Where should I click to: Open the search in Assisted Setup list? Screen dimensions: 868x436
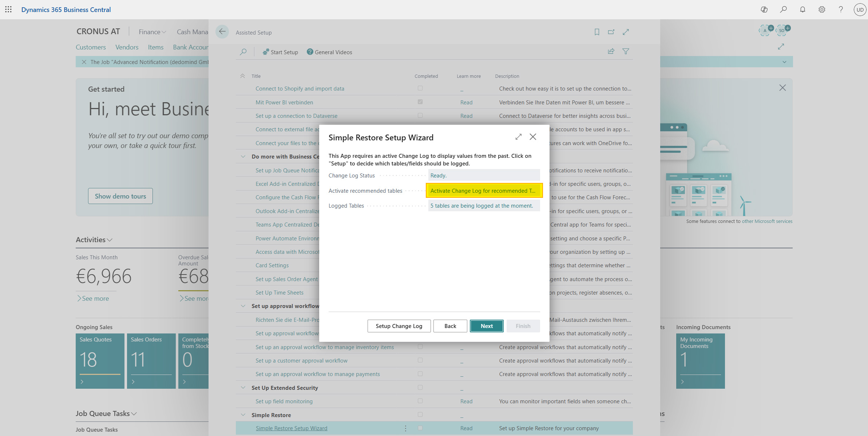click(243, 52)
